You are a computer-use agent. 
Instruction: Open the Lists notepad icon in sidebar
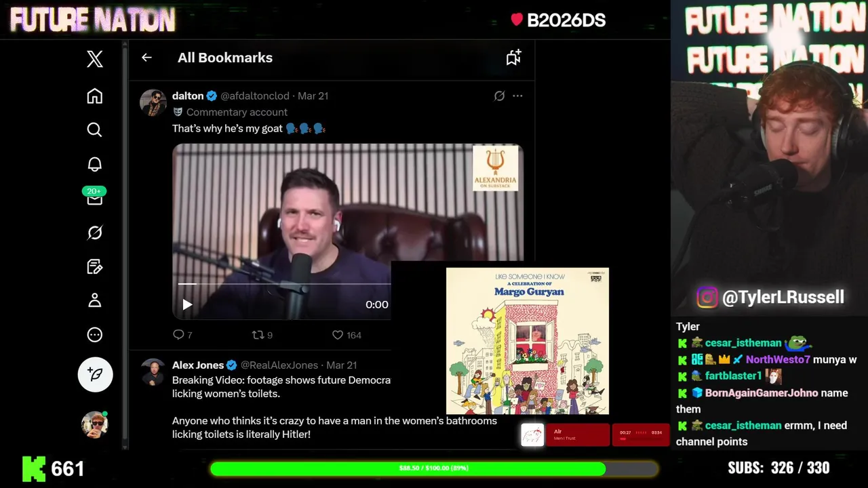tap(95, 266)
